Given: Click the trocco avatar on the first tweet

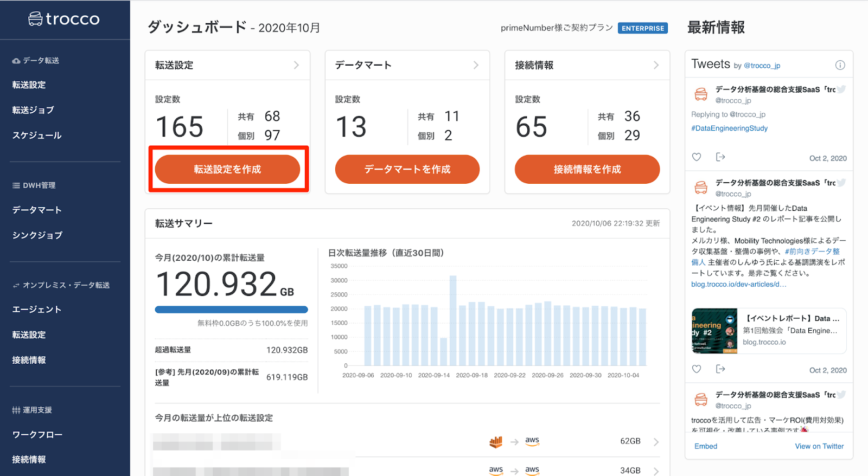Looking at the screenshot, I should coord(701,94).
